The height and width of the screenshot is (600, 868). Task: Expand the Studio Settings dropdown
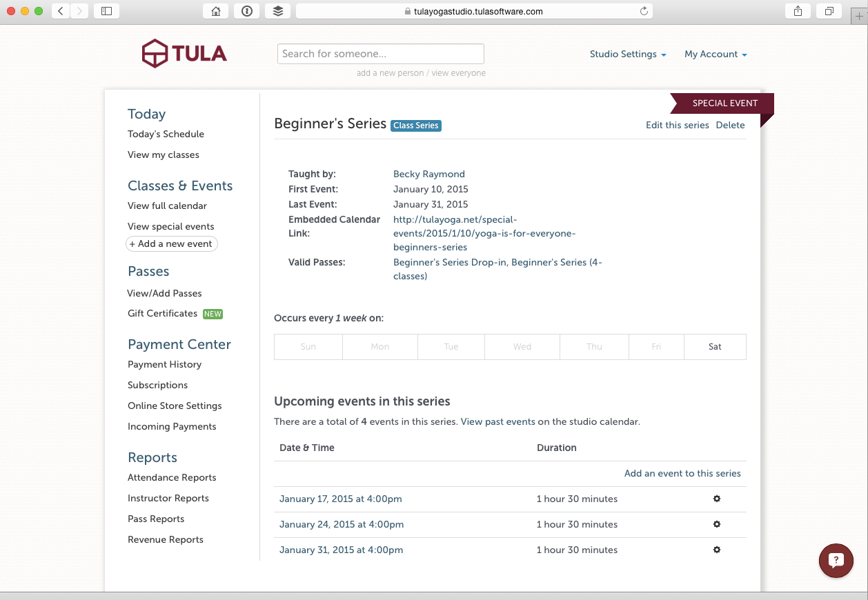point(628,54)
